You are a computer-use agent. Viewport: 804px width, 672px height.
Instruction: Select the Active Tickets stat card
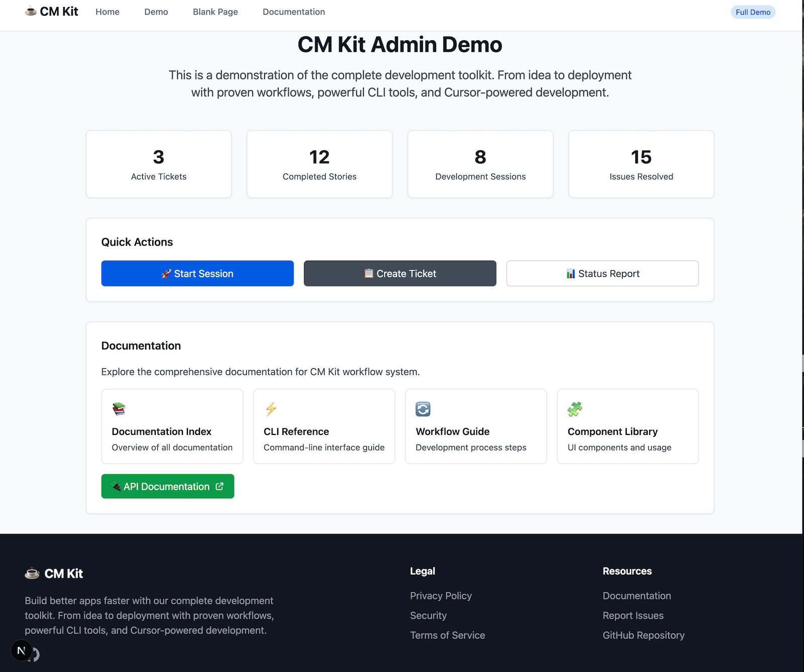(159, 164)
